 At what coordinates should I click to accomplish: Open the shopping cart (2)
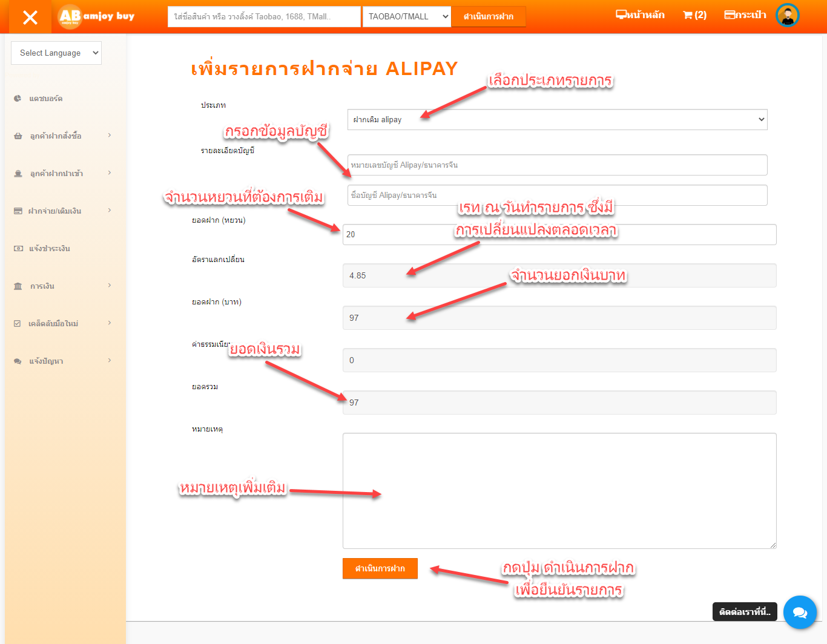[x=694, y=15]
